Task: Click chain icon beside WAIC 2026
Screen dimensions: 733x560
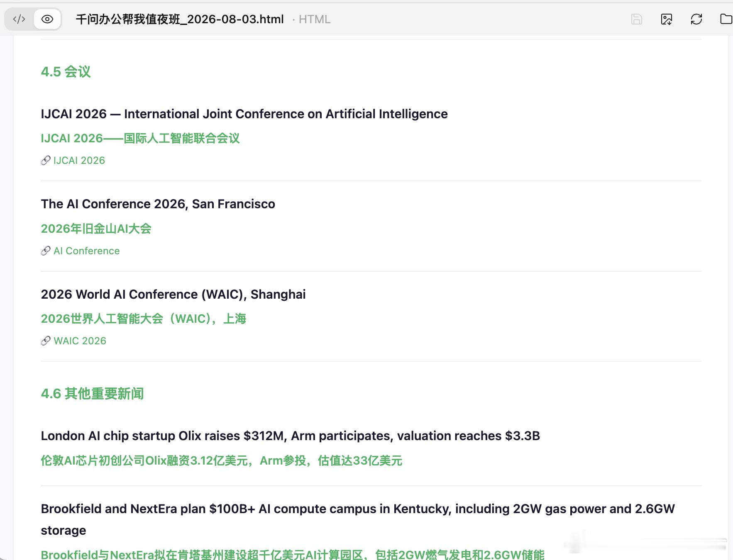Action: pos(46,341)
